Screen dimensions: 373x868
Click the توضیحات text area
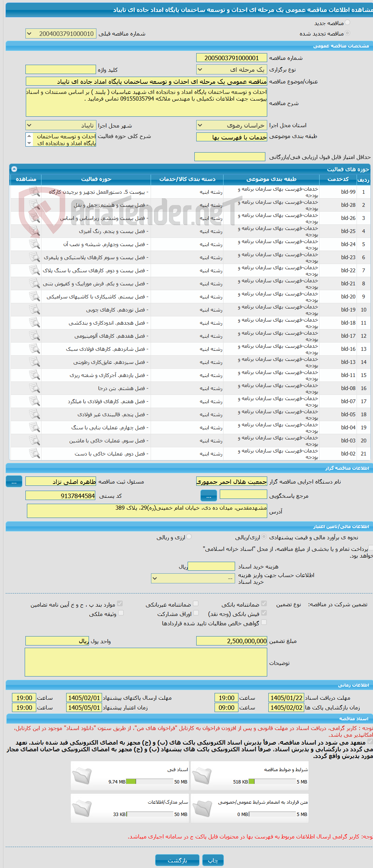[x=146, y=662]
